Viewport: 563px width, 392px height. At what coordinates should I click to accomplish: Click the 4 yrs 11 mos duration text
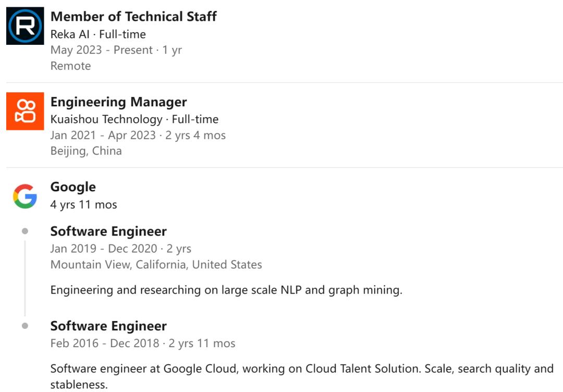[83, 205]
